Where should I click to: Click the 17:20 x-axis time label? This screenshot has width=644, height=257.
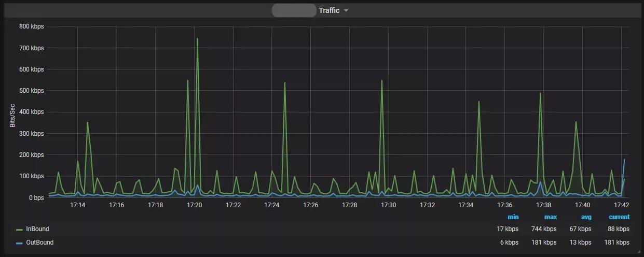[x=194, y=205]
